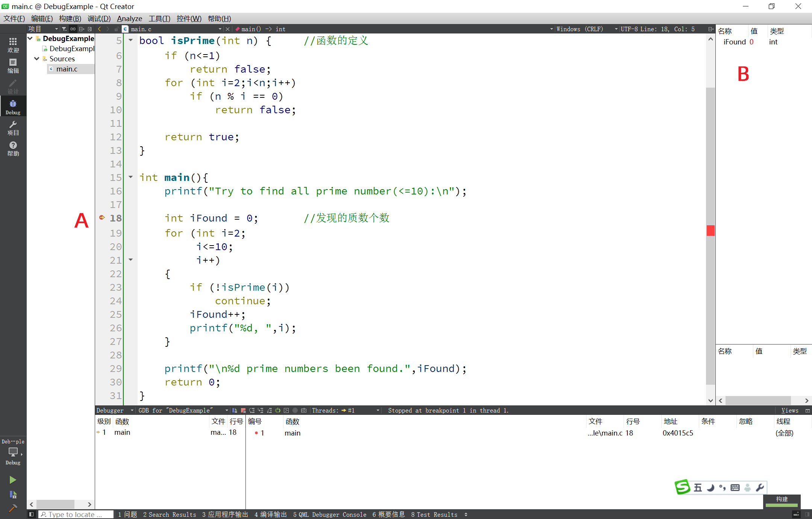
Task: Collapse the DebugExample project tree
Action: [x=30, y=38]
